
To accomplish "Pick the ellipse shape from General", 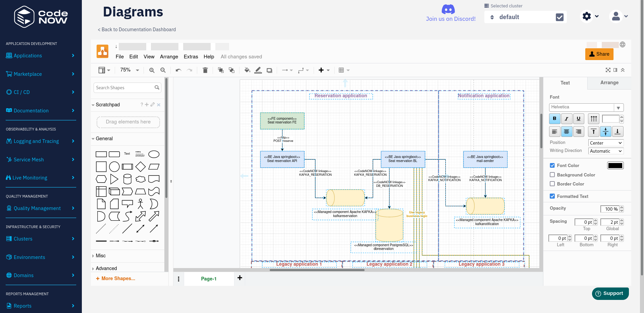I will pyautogui.click(x=154, y=154).
